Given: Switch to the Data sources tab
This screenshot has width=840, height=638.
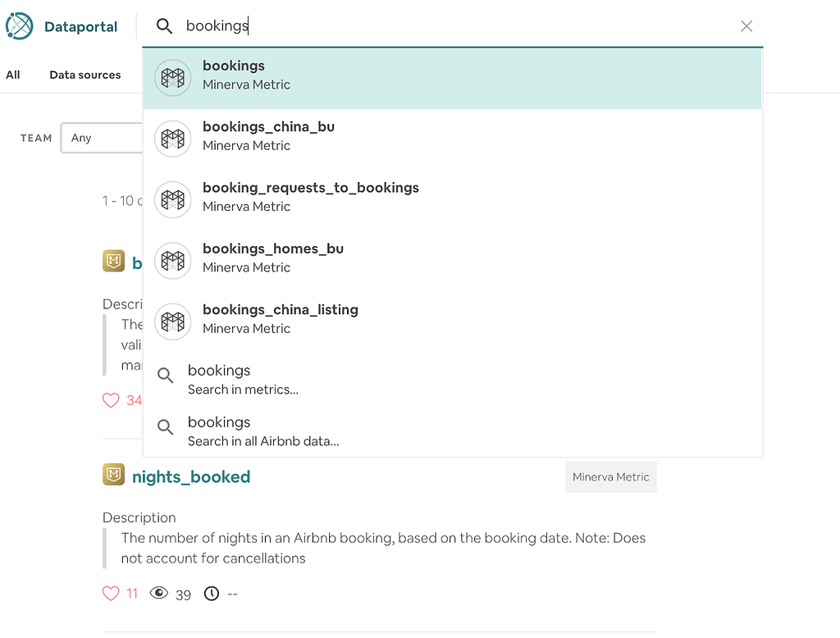Looking at the screenshot, I should point(85,75).
